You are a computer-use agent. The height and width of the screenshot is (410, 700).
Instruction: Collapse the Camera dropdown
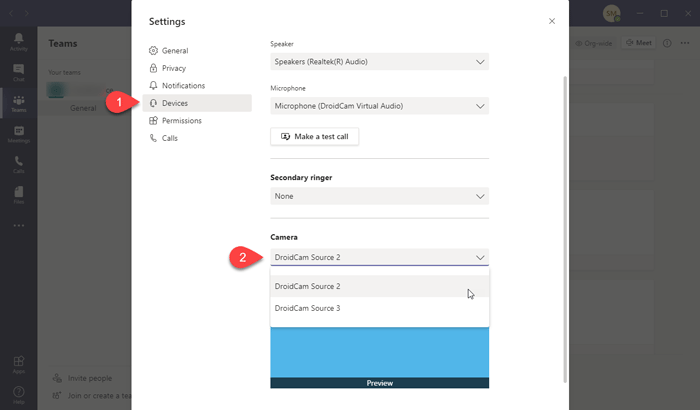pyautogui.click(x=379, y=257)
